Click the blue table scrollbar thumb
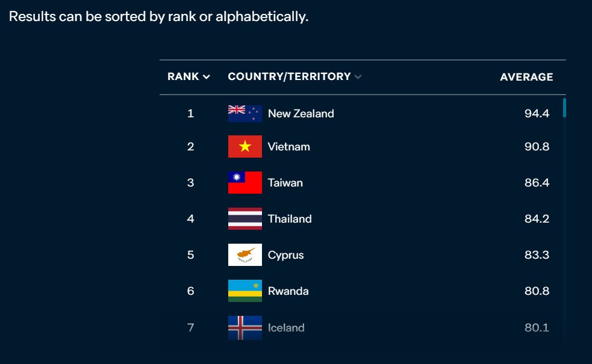 coord(564,108)
